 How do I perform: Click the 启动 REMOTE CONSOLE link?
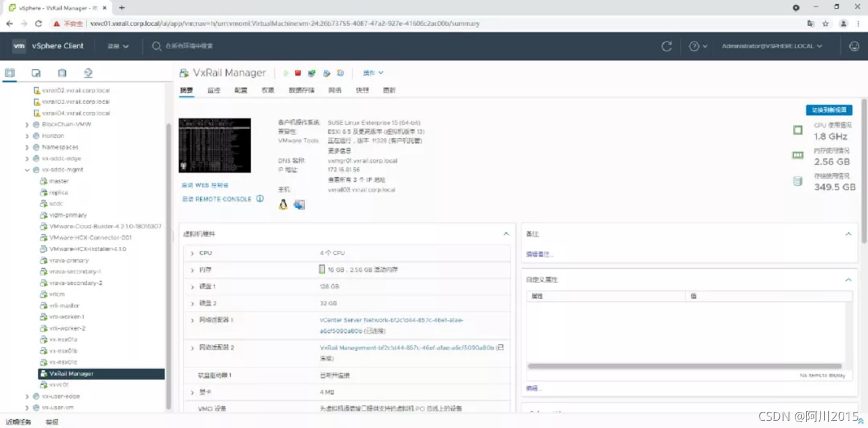tap(217, 200)
